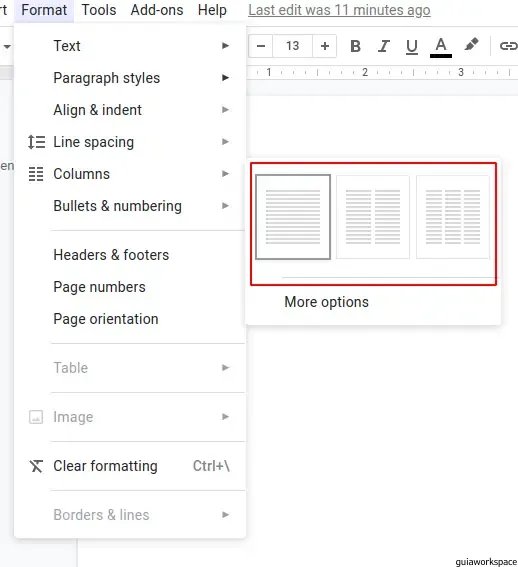Image resolution: width=518 pixels, height=567 pixels.
Task: Toggle underline formatting
Action: tap(412, 46)
